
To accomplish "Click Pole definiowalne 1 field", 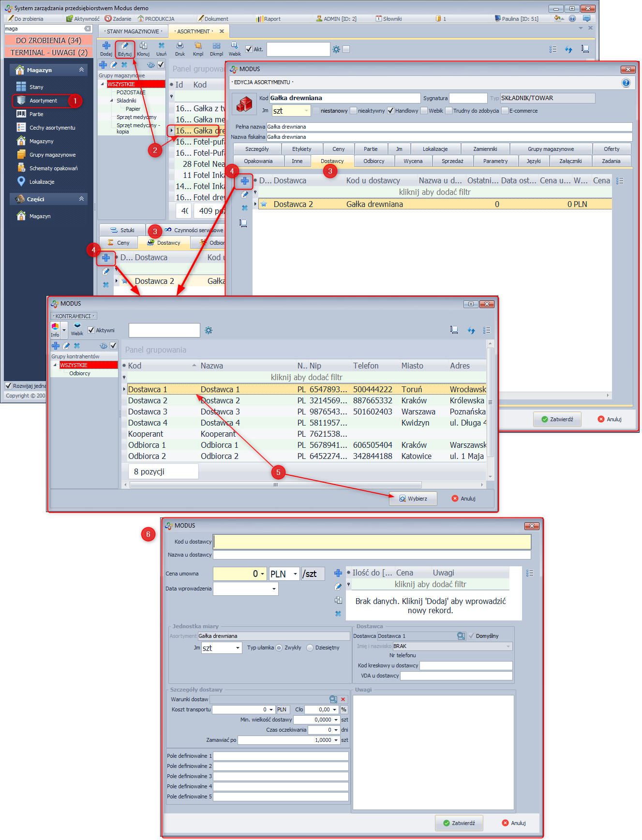I will (281, 756).
